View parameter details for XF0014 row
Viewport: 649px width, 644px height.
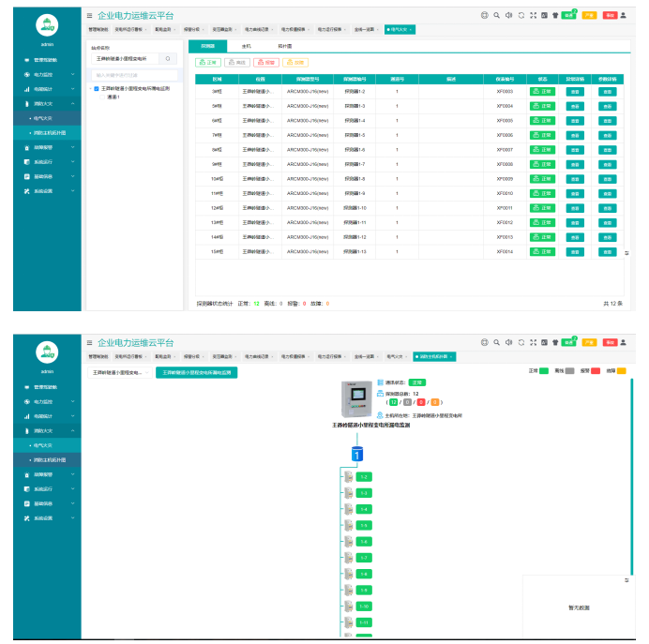click(607, 252)
